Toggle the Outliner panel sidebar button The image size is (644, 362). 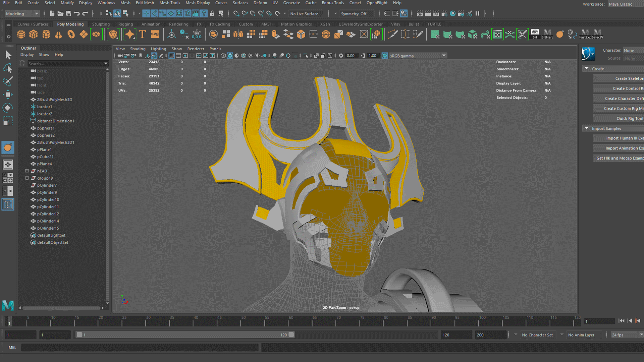pyautogui.click(x=8, y=204)
